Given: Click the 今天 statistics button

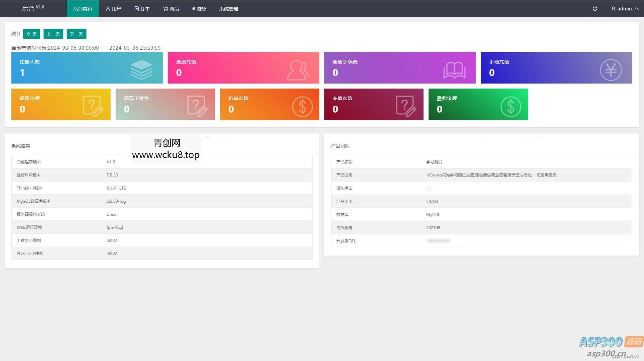Looking at the screenshot, I should click(31, 34).
